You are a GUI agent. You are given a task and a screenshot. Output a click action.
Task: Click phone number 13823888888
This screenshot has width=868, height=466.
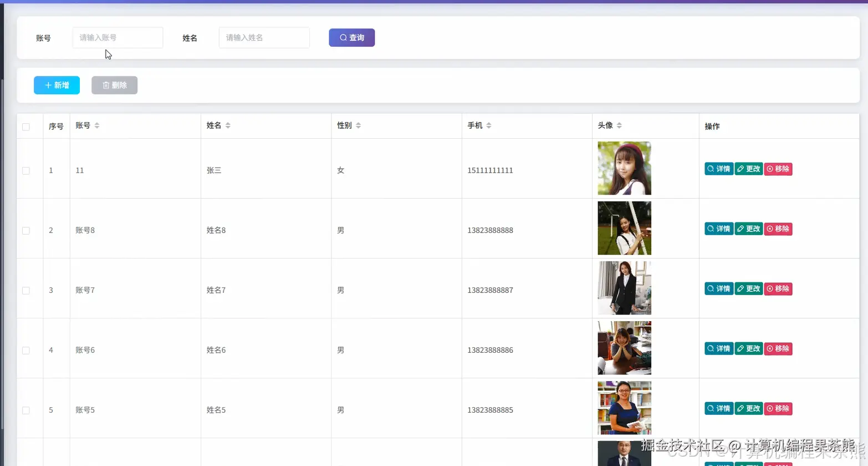(x=490, y=230)
